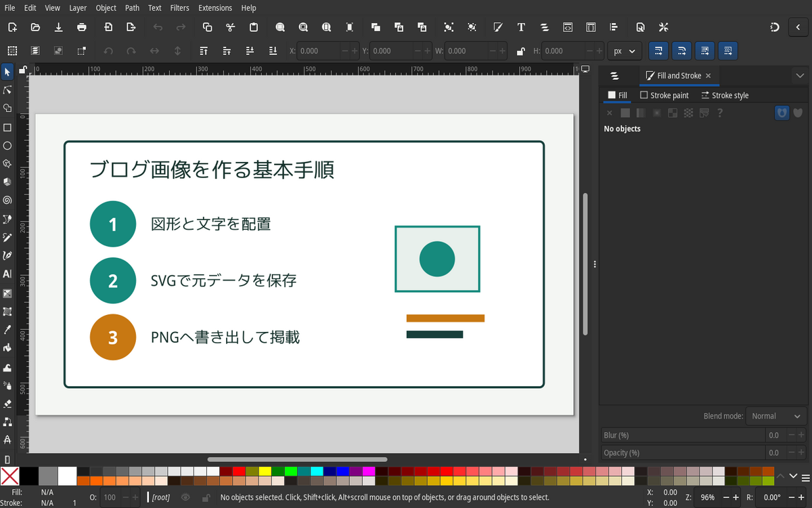Click the Import file icon
Image resolution: width=812 pixels, height=508 pixels.
108,27
